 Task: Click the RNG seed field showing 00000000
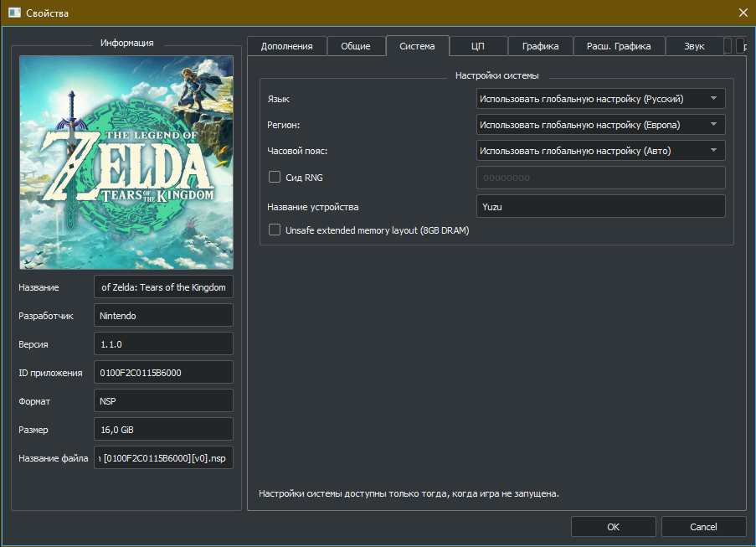[600, 178]
